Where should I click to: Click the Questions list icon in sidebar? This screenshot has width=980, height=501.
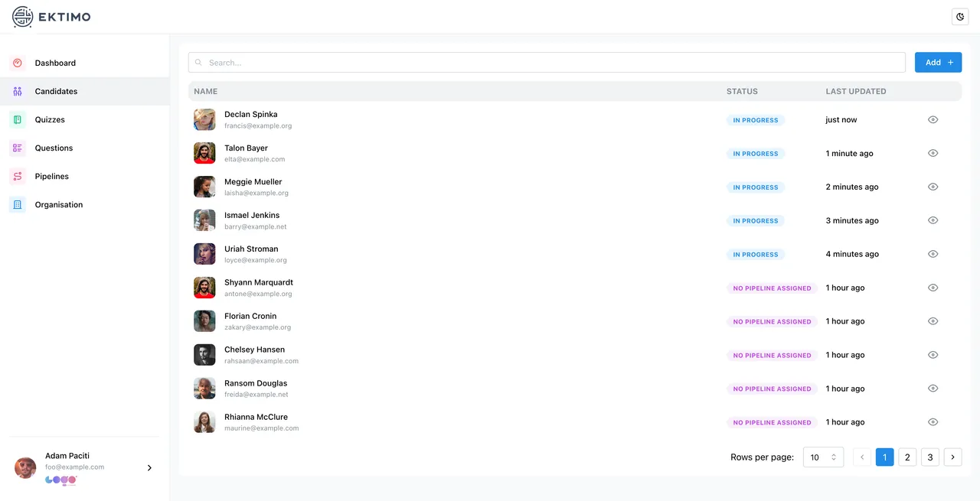(x=18, y=148)
